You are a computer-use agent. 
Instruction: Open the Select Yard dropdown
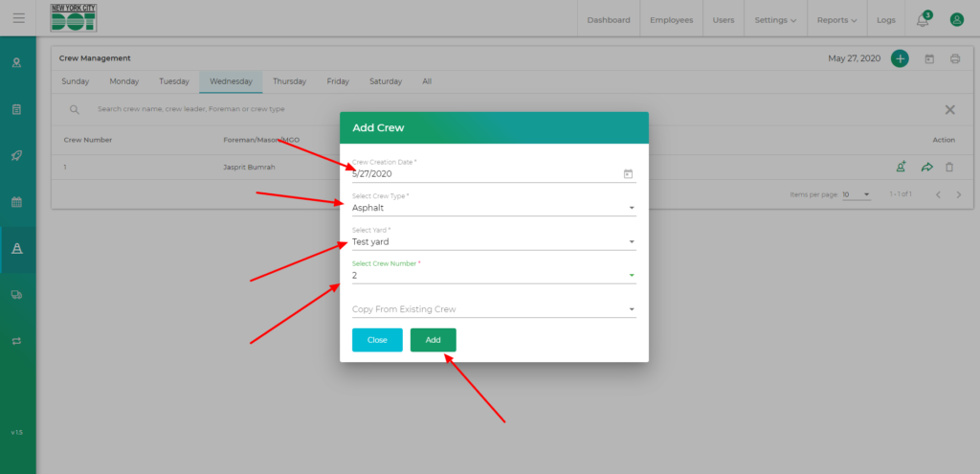631,242
